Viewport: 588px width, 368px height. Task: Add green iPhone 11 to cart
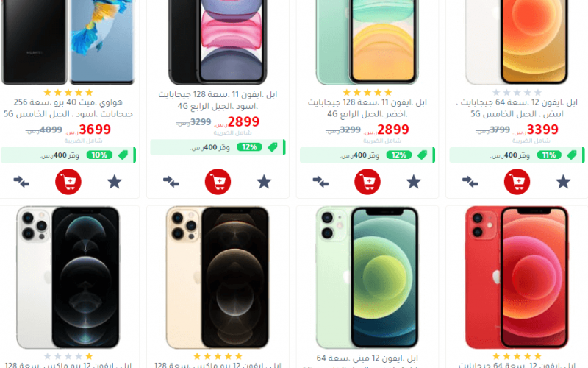pyautogui.click(x=367, y=182)
